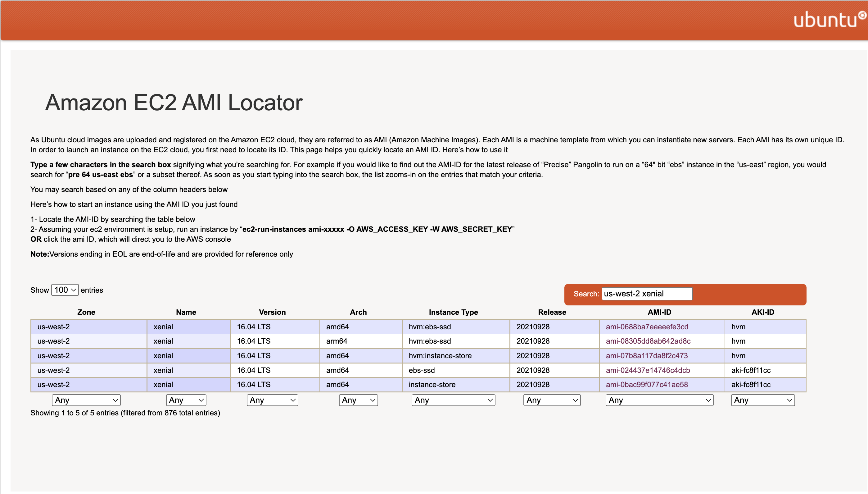Sort table by AMI-ID column header
Screen dimensions: 868x494
tap(659, 312)
